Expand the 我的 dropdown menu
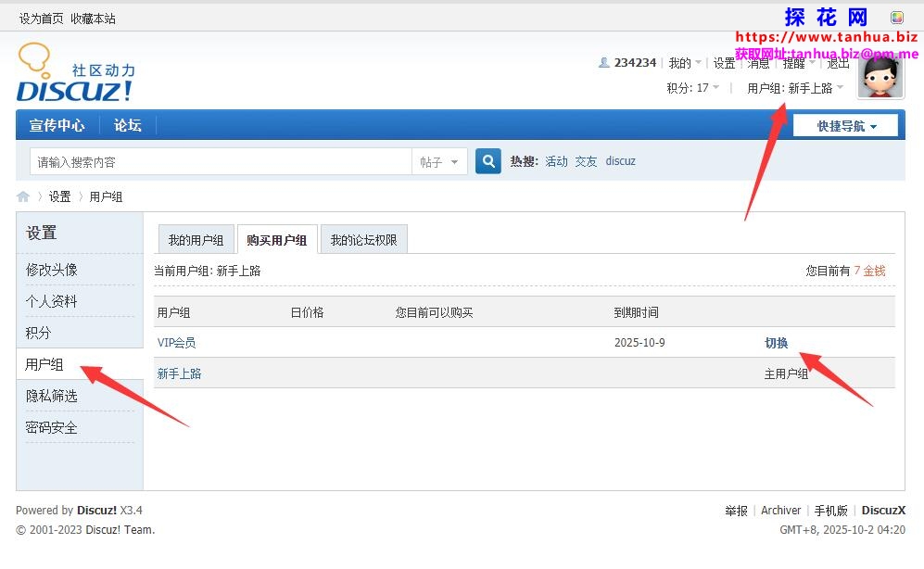Image resolution: width=924 pixels, height=569 pixels. tap(684, 63)
